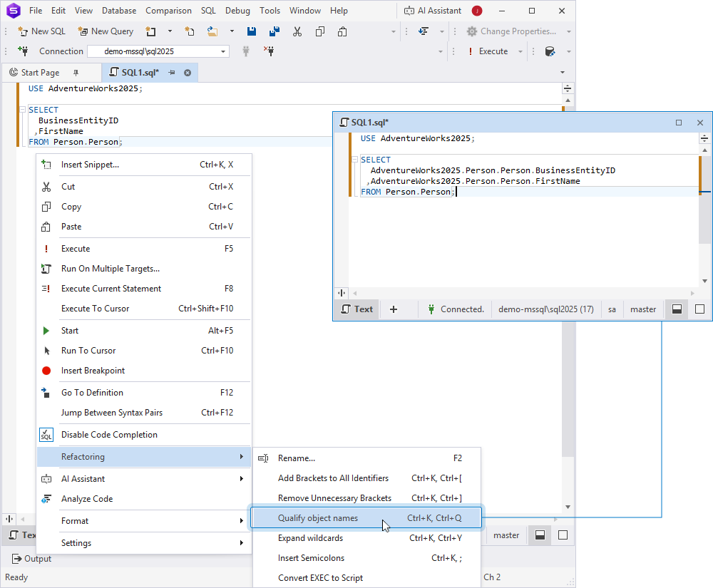
Task: Collapse the SELECT block in floating window
Action: (x=354, y=160)
